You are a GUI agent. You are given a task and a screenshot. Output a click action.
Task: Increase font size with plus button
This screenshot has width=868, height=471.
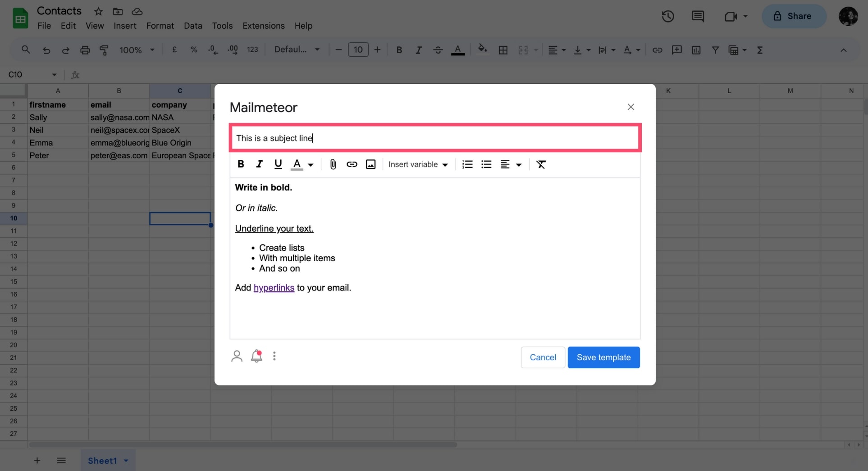tap(377, 50)
